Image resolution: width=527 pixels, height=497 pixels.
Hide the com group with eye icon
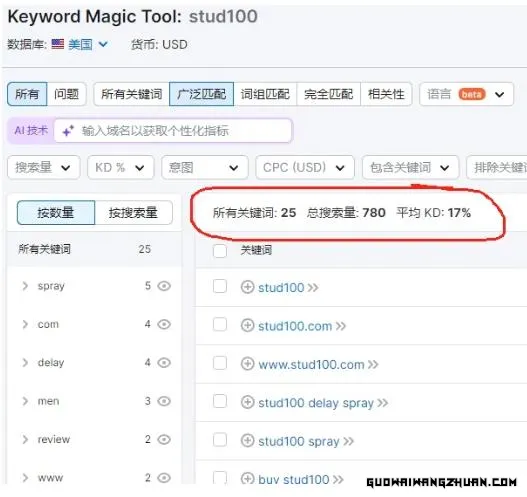[x=164, y=324]
